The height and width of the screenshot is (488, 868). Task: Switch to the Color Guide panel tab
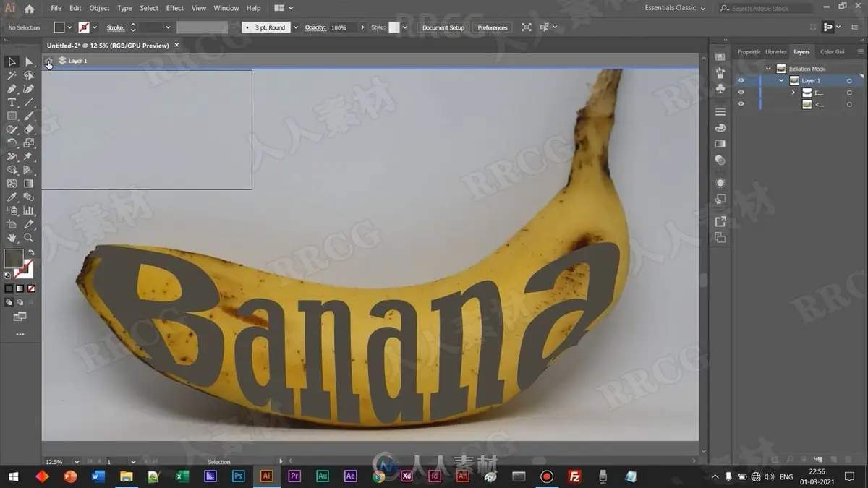click(x=832, y=52)
